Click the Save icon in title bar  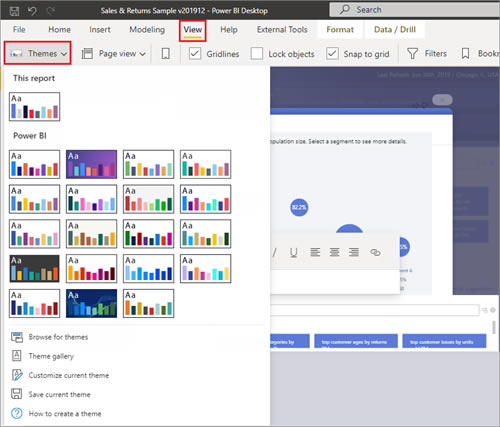(x=14, y=11)
